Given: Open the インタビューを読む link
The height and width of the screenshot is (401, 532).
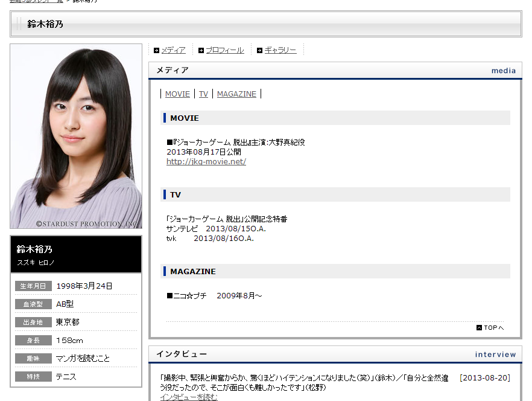Looking at the screenshot, I should tap(189, 397).
